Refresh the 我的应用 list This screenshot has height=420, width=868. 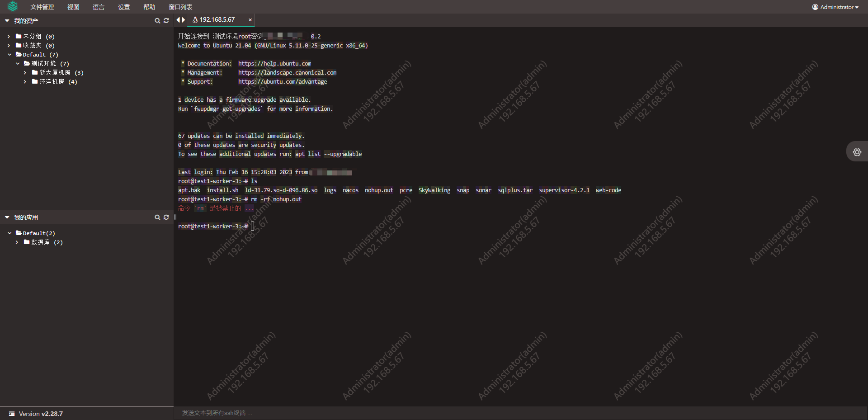click(166, 217)
